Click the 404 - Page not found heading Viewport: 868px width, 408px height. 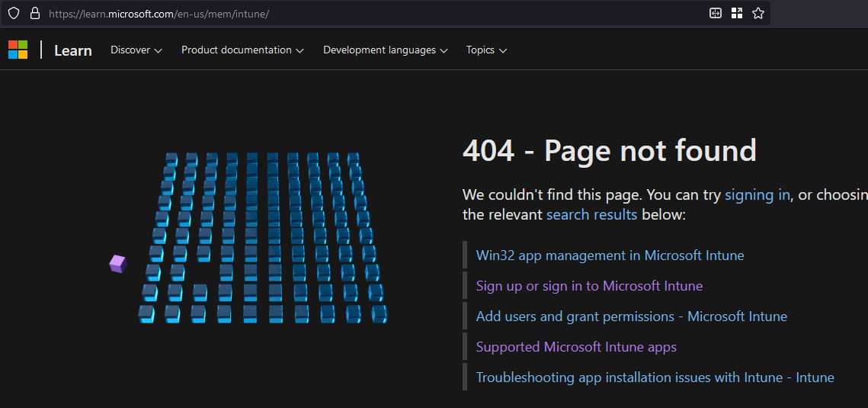[610, 150]
